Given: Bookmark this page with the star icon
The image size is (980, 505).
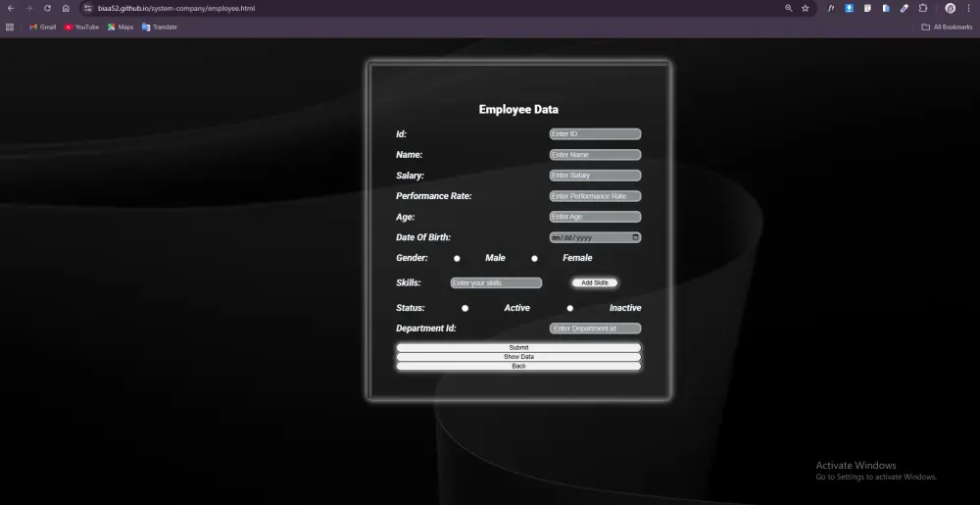Looking at the screenshot, I should pyautogui.click(x=805, y=8).
